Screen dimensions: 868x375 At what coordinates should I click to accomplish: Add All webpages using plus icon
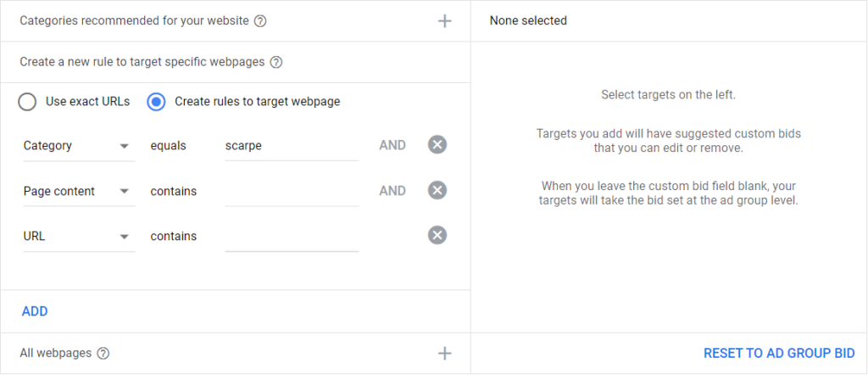[445, 354]
